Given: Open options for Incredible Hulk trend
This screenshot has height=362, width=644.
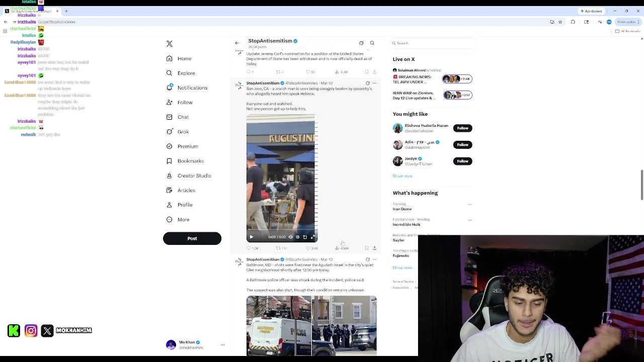Looking at the screenshot, I should click(470, 220).
